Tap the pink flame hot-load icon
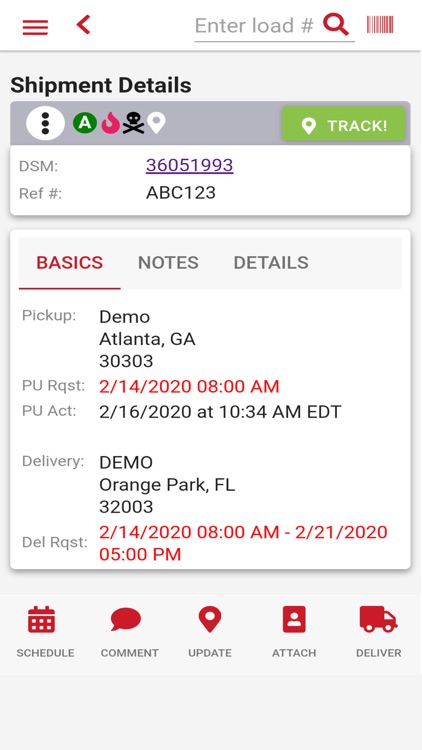The height and width of the screenshot is (750, 422). pyautogui.click(x=111, y=123)
